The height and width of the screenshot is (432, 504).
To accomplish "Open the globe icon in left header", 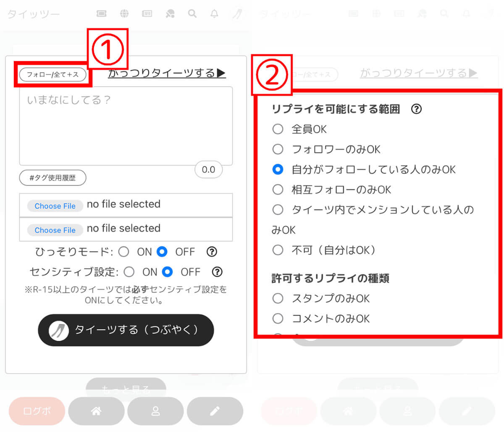I will 124,14.
